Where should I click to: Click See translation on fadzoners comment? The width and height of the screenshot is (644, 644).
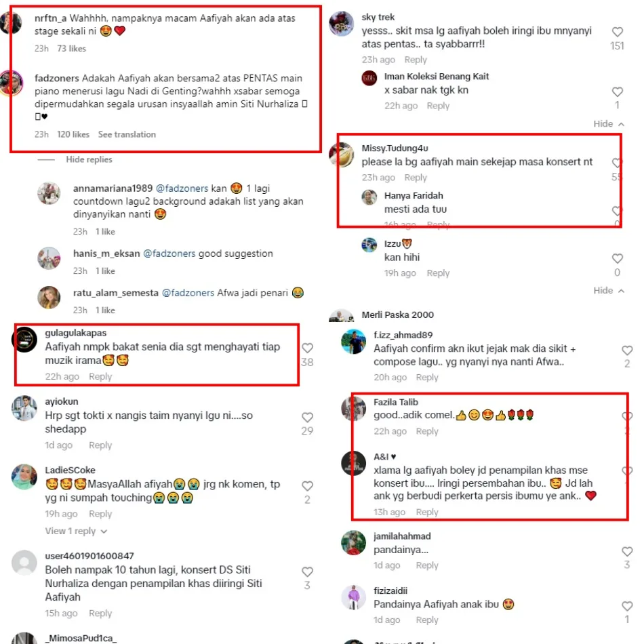127,134
